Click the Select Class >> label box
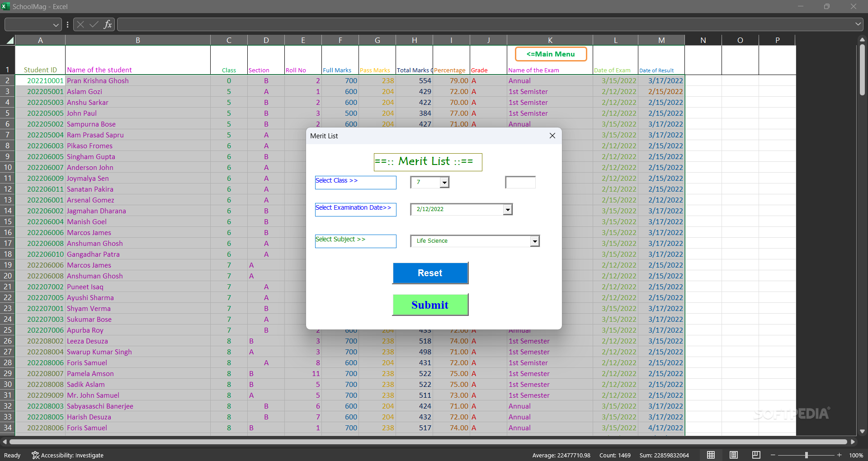 (355, 182)
